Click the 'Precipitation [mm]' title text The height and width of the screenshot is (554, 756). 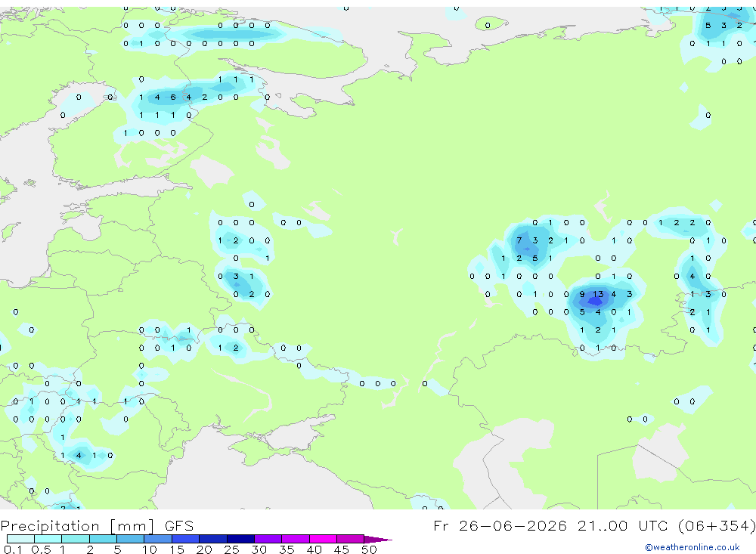(x=77, y=526)
